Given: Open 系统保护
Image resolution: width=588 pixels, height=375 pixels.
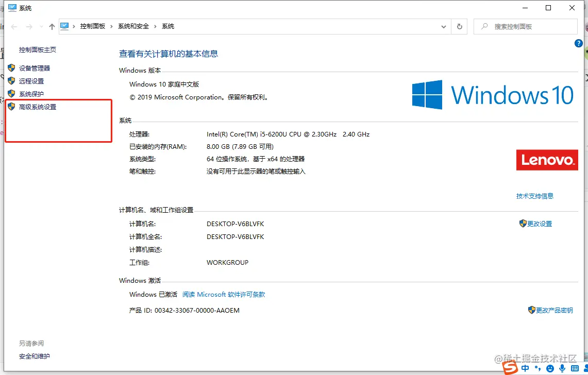Looking at the screenshot, I should click(31, 94).
